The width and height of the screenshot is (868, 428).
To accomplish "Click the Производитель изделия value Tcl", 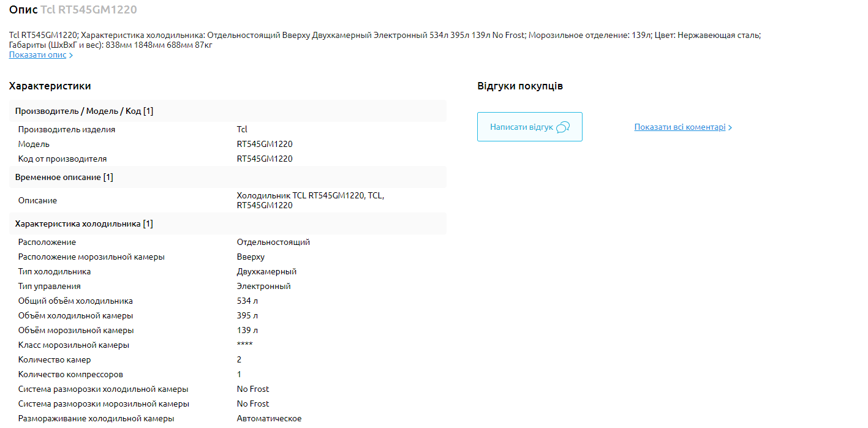I will coord(242,129).
